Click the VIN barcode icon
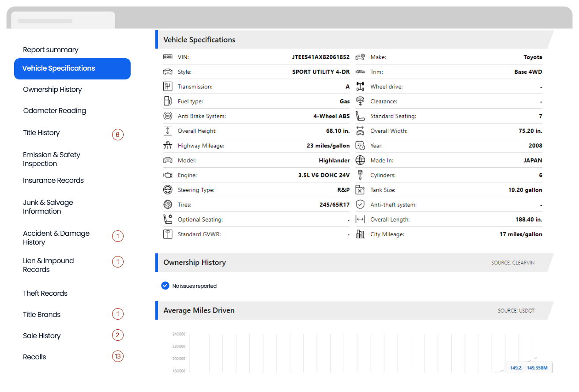This screenshot has height=392, width=579. click(168, 57)
